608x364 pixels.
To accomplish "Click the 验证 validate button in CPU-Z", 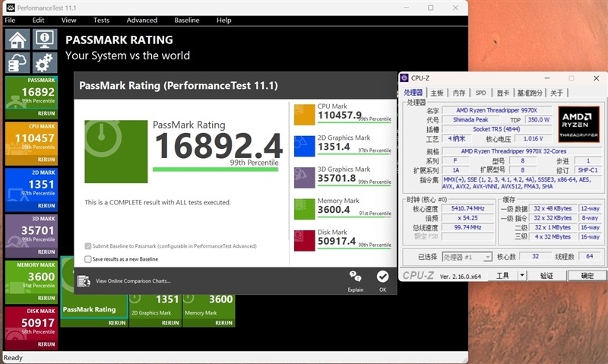I will [x=546, y=275].
